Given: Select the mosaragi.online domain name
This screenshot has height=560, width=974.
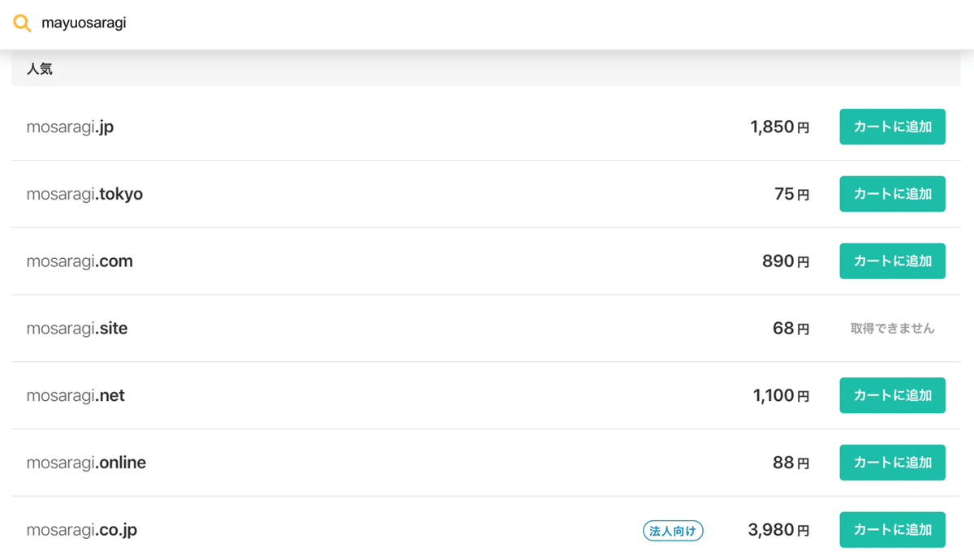Looking at the screenshot, I should pos(86,463).
